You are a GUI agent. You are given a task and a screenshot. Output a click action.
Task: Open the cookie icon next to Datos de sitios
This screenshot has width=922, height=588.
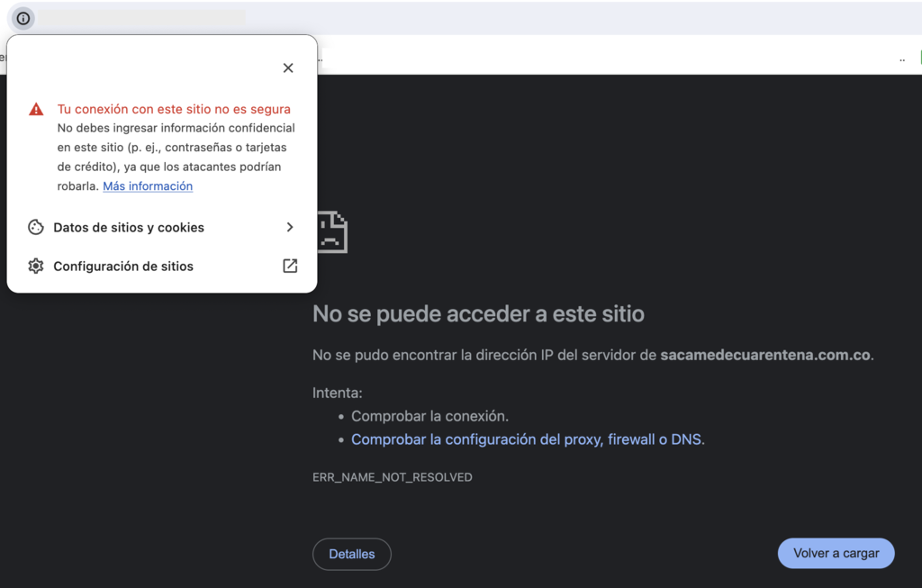[x=35, y=227]
